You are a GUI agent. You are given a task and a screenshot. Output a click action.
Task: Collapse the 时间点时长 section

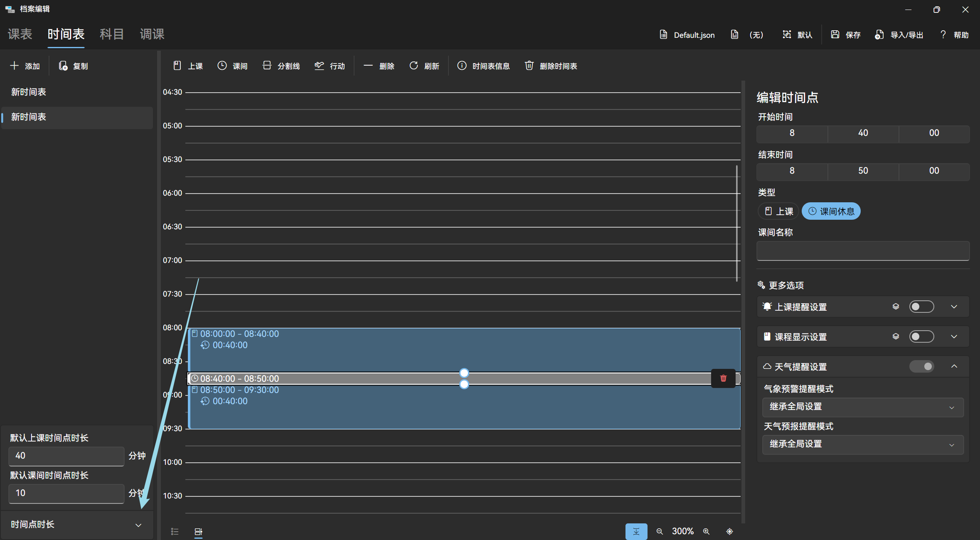[x=138, y=525]
